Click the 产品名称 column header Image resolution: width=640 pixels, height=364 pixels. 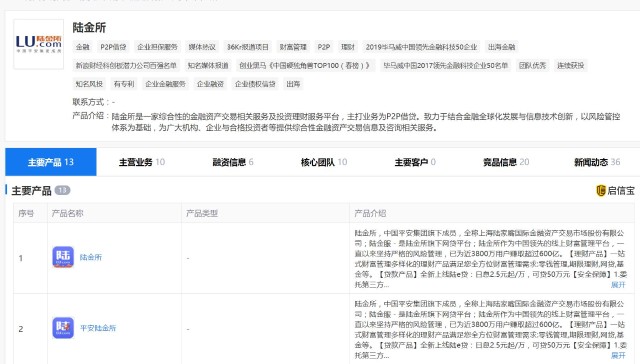click(67, 213)
